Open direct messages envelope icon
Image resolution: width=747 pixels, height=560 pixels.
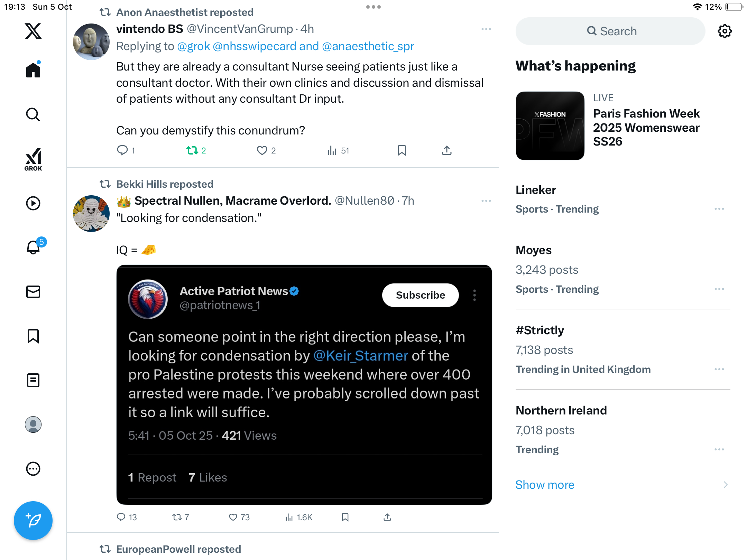point(33,292)
